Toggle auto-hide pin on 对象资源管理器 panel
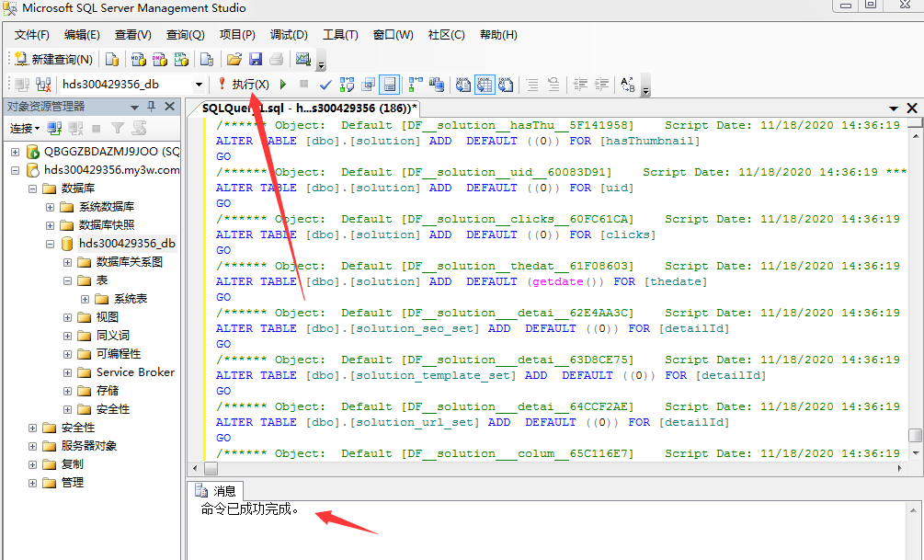The width and height of the screenshot is (924, 560). point(152,106)
